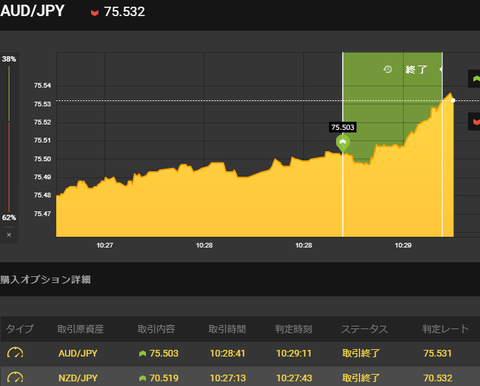Click the green up-arrow High button
This screenshot has height=386, width=480.
coord(475,79)
